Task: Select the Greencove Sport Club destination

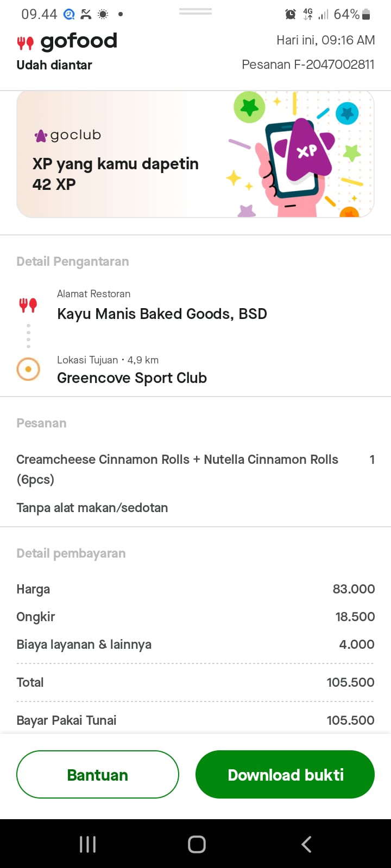Action: click(132, 378)
